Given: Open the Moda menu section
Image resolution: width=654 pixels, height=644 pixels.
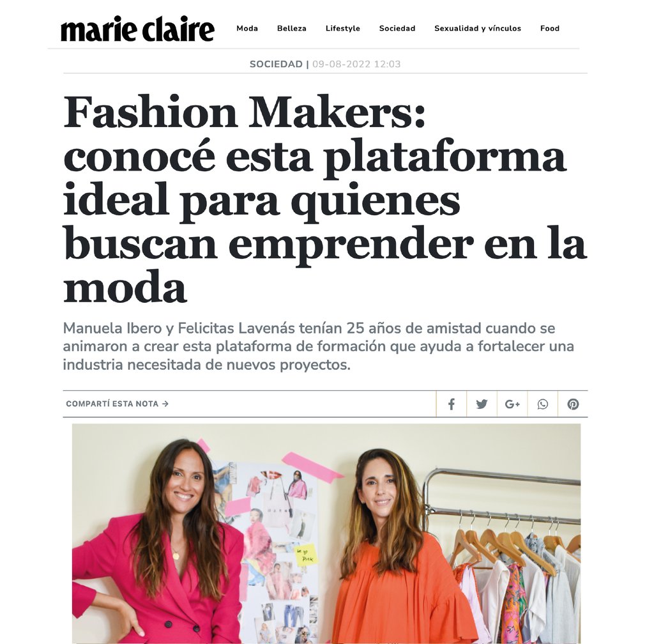Looking at the screenshot, I should (247, 28).
